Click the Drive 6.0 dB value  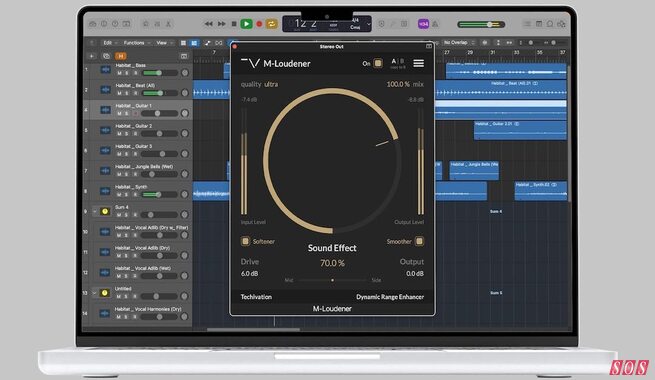[249, 274]
